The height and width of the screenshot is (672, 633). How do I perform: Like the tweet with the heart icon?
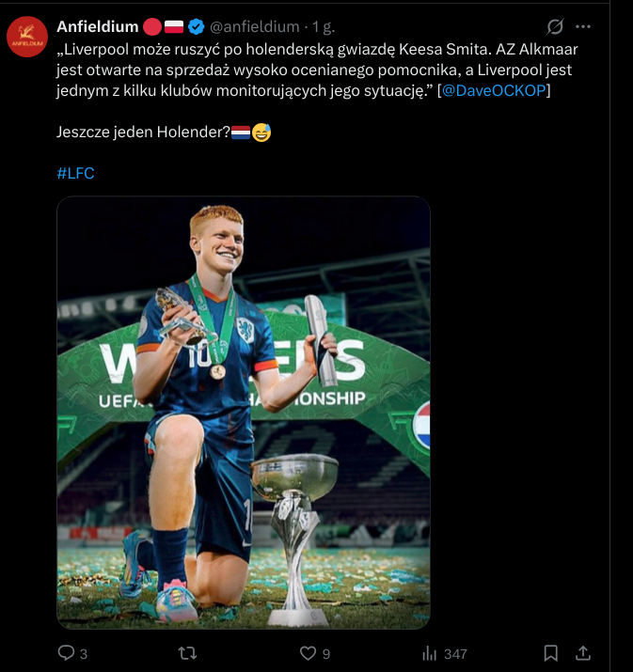[x=307, y=653]
